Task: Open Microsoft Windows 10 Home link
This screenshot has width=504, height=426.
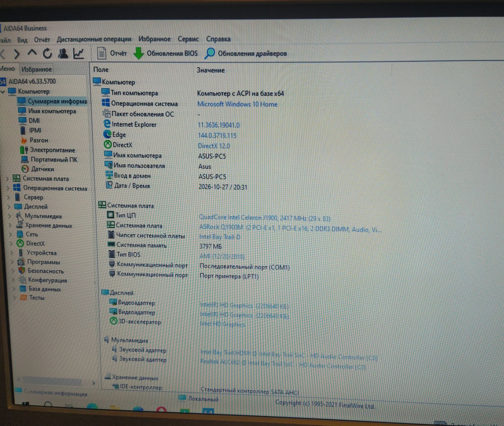Action: [237, 104]
